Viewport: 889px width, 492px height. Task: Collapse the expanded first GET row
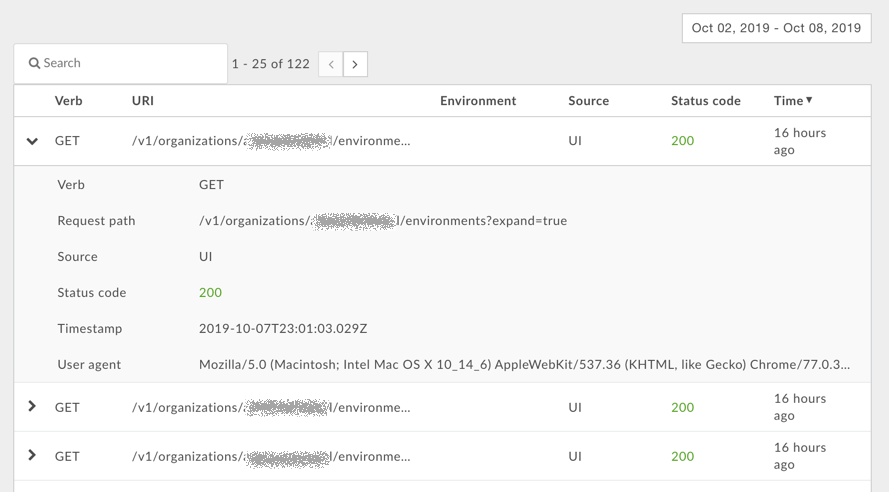(x=32, y=141)
